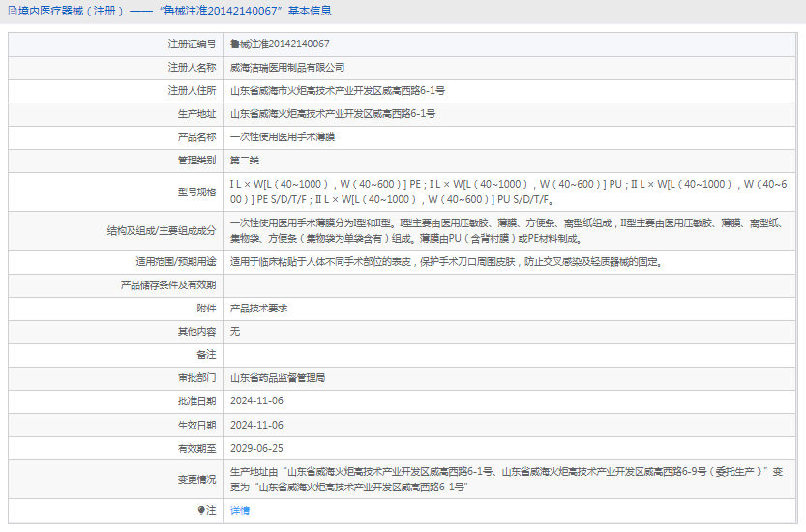Select the 生效日期 value 2024-11-06

coord(256,425)
